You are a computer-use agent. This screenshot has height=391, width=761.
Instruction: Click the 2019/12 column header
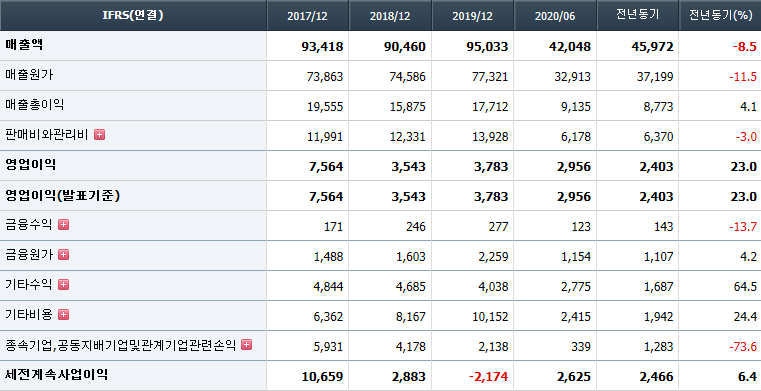click(x=473, y=16)
